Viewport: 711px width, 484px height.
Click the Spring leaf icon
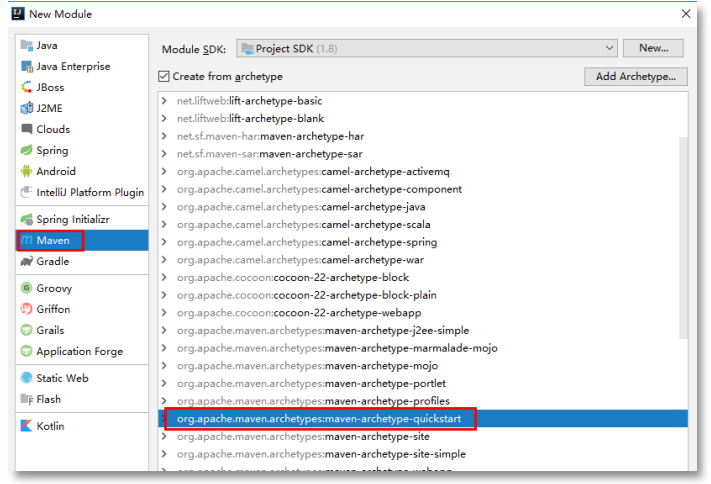pos(27,150)
